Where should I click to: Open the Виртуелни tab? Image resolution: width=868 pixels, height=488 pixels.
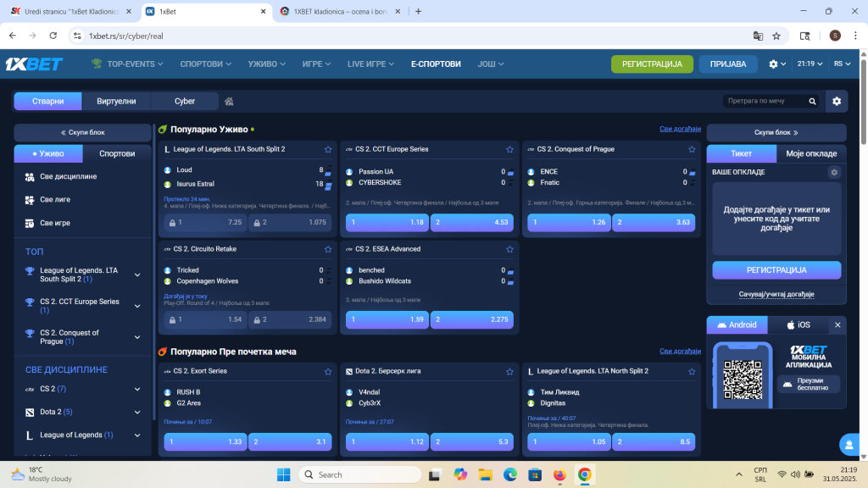(x=116, y=102)
